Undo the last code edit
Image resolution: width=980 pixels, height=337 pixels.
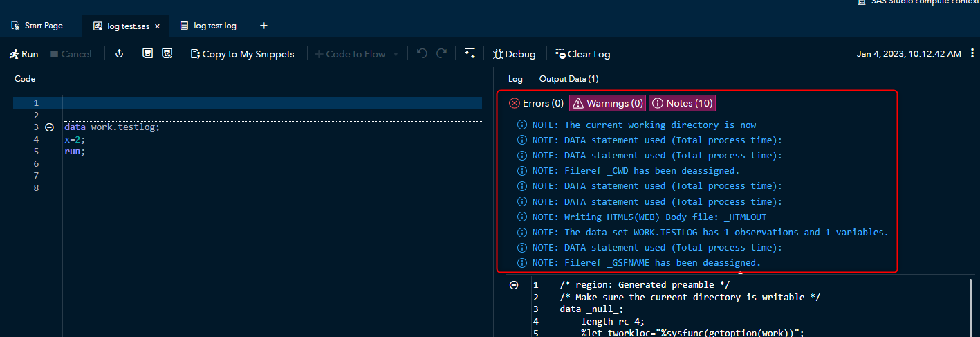point(422,54)
